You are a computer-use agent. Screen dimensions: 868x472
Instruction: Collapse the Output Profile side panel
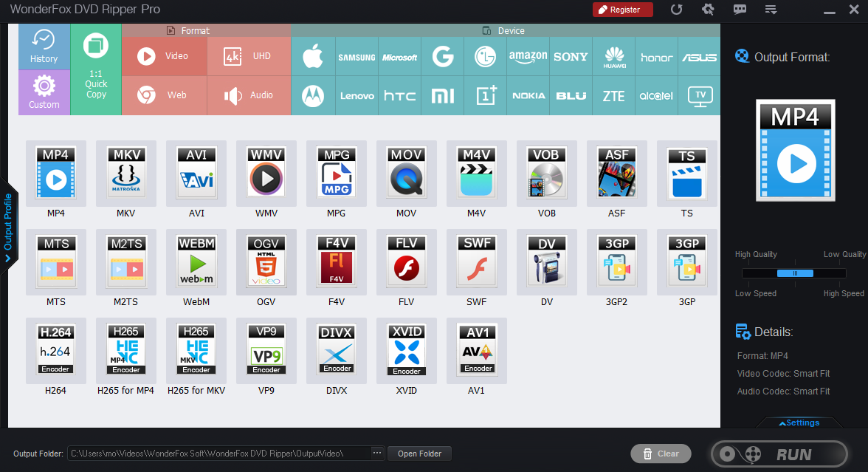8,227
